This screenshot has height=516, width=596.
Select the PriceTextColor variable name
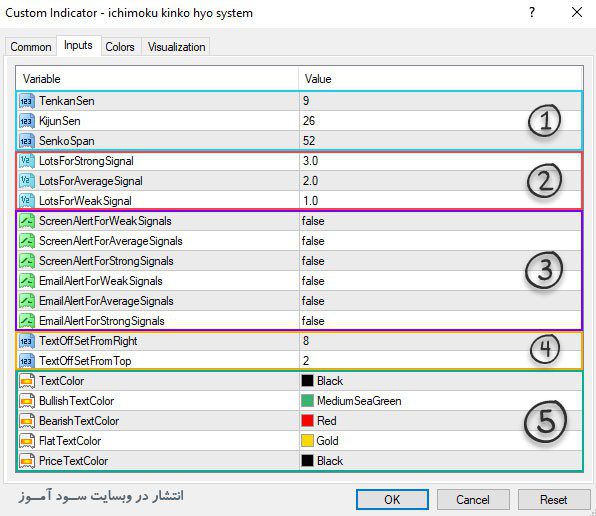[74, 461]
